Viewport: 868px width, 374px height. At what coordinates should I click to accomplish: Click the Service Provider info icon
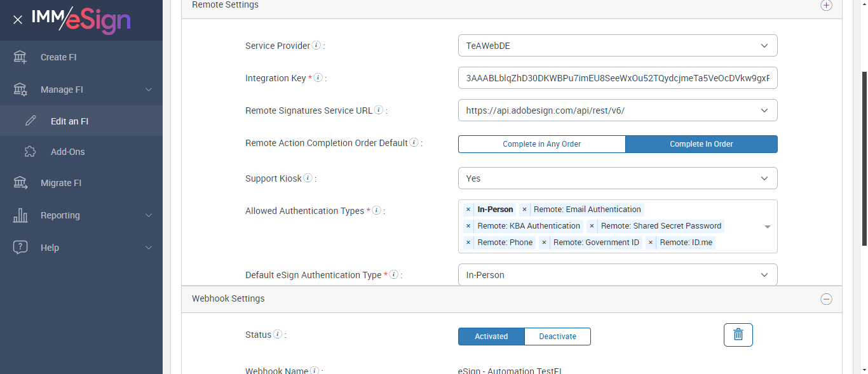[x=316, y=46]
